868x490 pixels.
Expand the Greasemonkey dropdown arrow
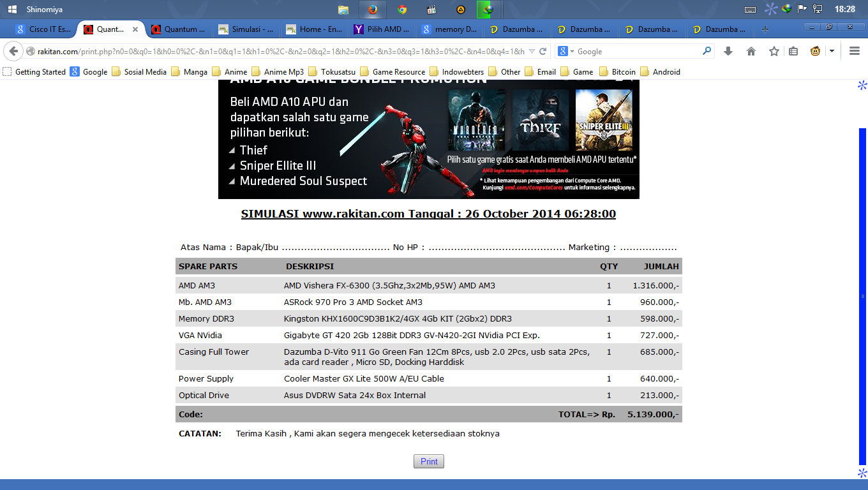coord(832,51)
